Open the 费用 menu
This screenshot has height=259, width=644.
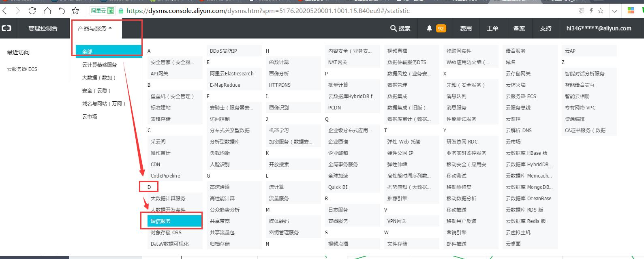[466, 28]
